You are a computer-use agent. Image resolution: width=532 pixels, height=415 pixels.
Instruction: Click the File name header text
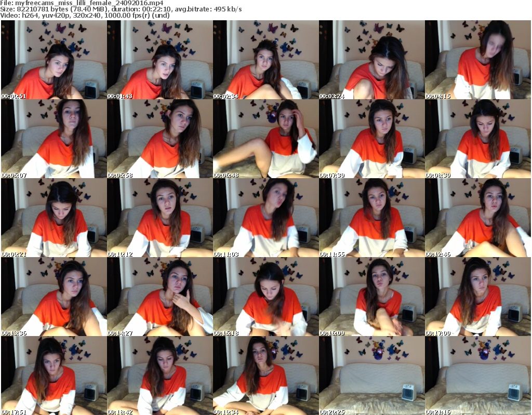pos(82,3)
